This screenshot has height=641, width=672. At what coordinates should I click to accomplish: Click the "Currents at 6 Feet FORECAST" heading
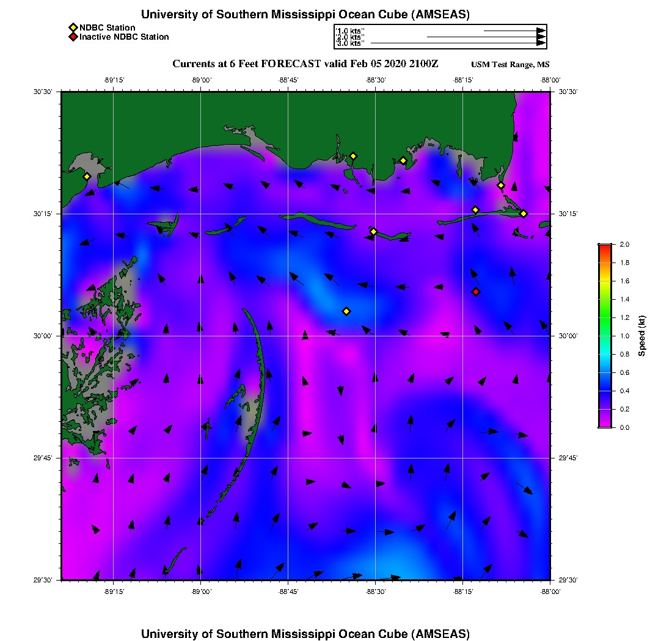coord(305,64)
